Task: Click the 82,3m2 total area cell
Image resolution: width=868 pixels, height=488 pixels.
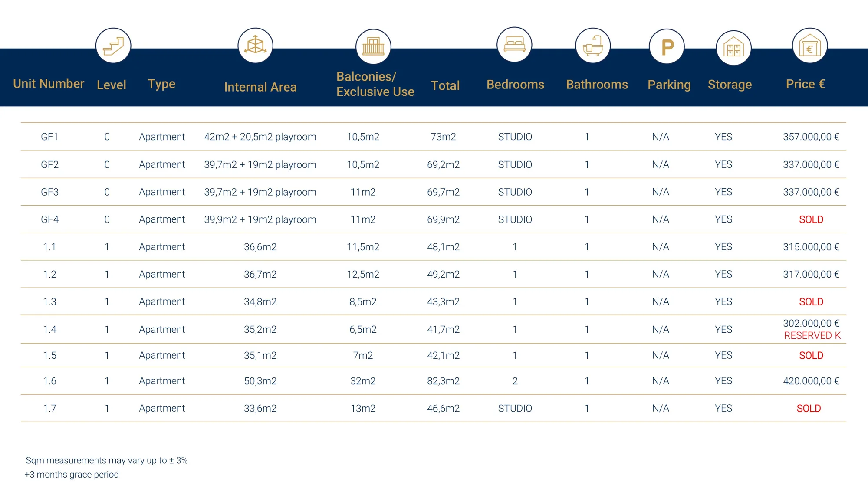Action: pos(443,381)
